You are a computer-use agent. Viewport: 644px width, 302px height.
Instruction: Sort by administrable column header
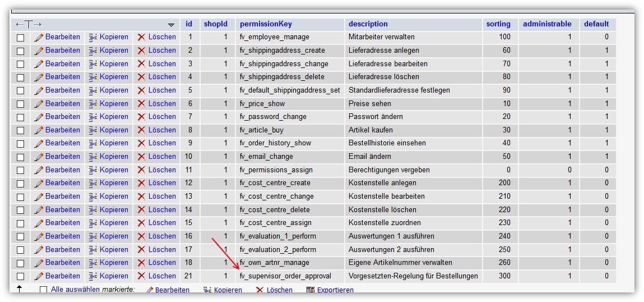(547, 24)
